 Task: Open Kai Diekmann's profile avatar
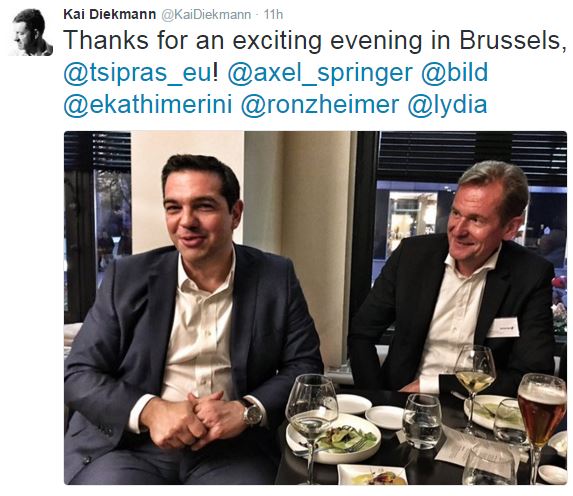pyautogui.click(x=31, y=32)
